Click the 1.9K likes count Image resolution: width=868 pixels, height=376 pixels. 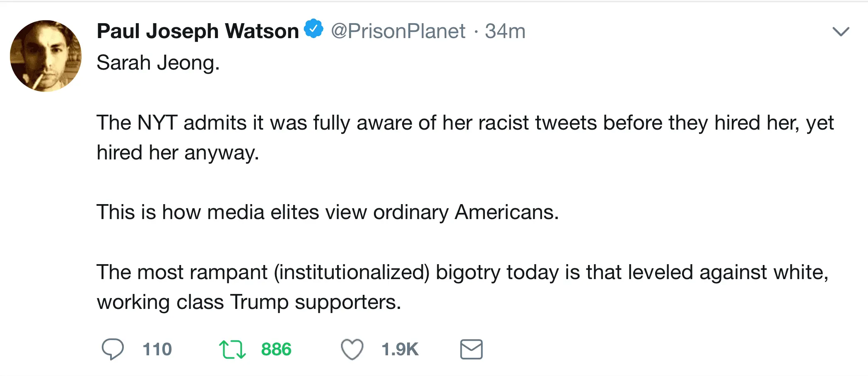pyautogui.click(x=400, y=349)
